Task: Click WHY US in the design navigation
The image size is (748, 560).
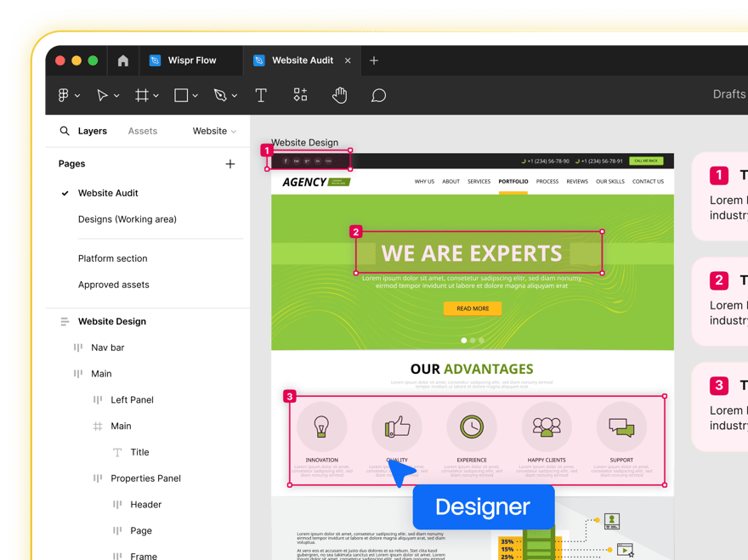Action: click(x=424, y=182)
